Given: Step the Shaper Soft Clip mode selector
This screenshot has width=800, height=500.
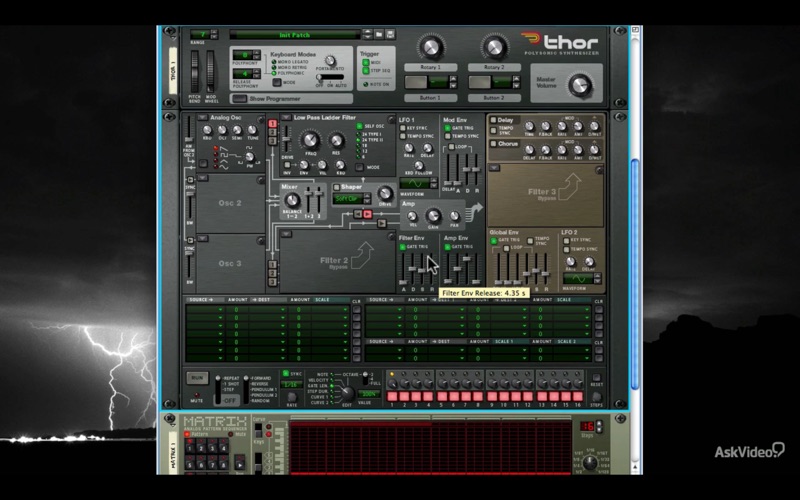Looking at the screenshot, I should click(x=367, y=198).
